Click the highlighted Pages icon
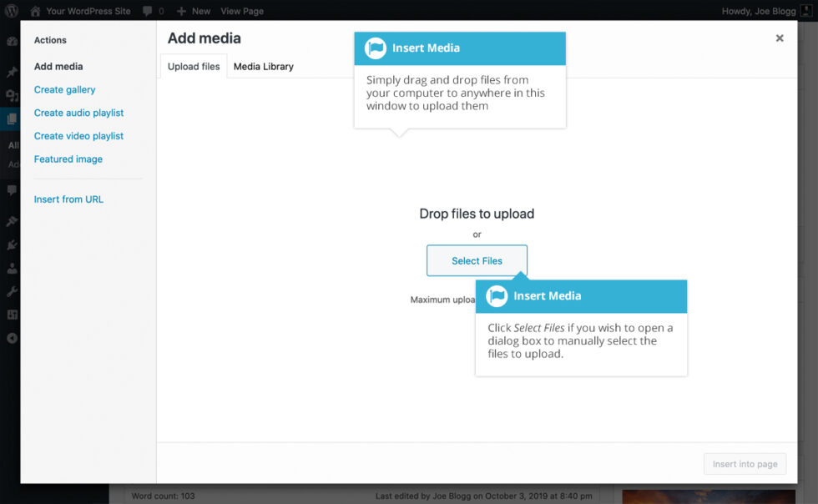Screen dimensions: 818x504 11,118
